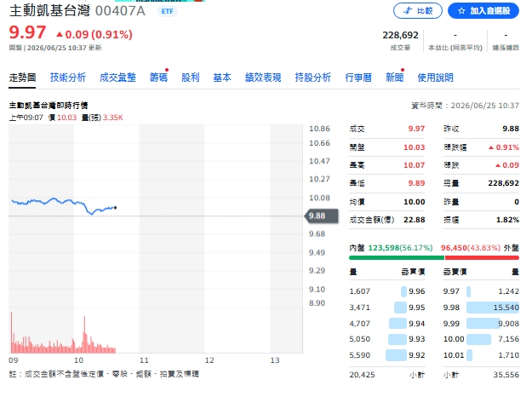This screenshot has height=397, width=532.
Task: Open the 成交彙整 tab
Action: (117, 78)
